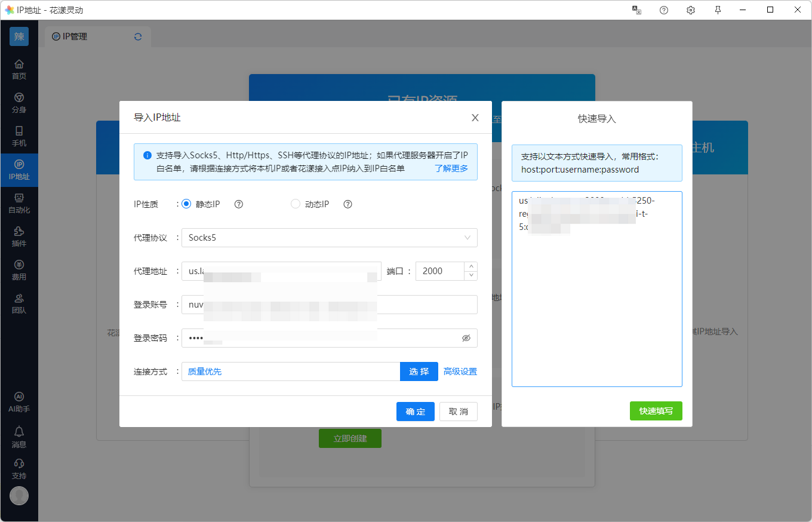This screenshot has height=522, width=812.
Task: Click the 快速导入 text area
Action: tap(596, 299)
